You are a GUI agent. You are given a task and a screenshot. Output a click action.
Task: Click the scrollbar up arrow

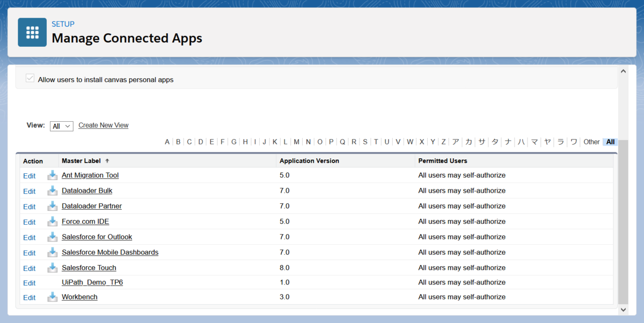(623, 71)
